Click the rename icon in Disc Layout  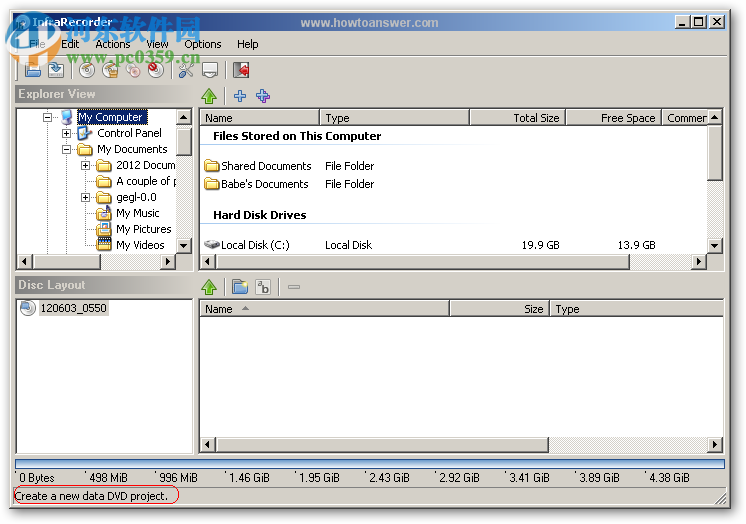coord(263,287)
